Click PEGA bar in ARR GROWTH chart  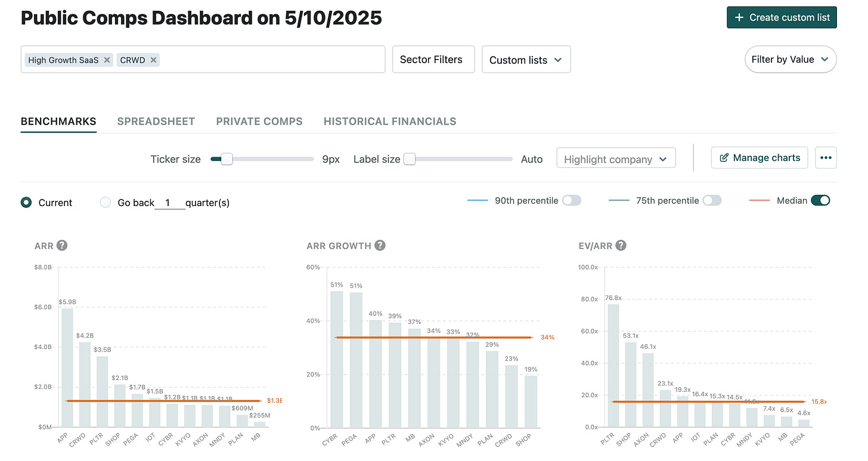coord(356,360)
